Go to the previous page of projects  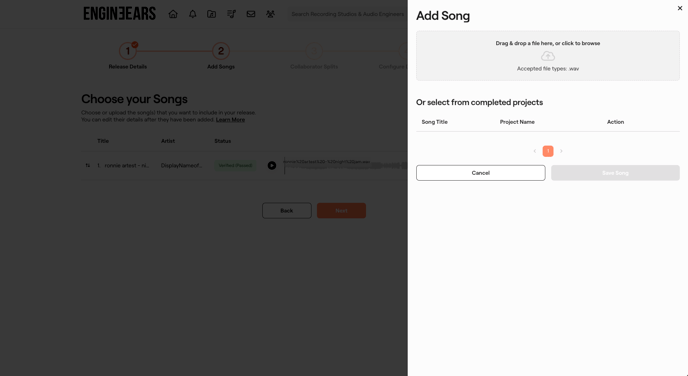pyautogui.click(x=534, y=151)
